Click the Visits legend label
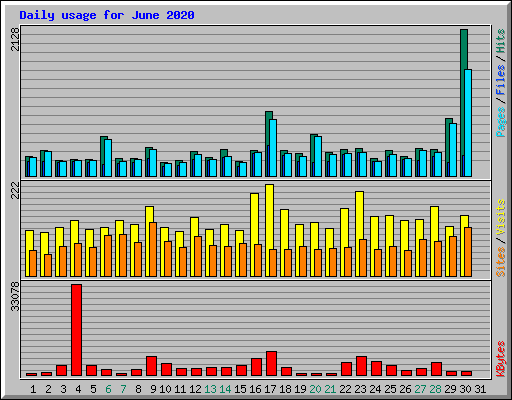The image size is (512, 400). [x=500, y=217]
